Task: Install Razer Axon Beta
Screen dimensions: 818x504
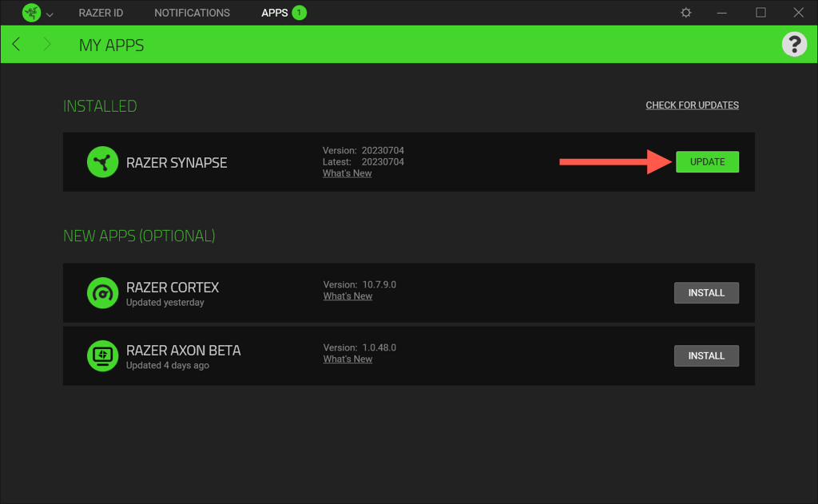Action: click(706, 356)
